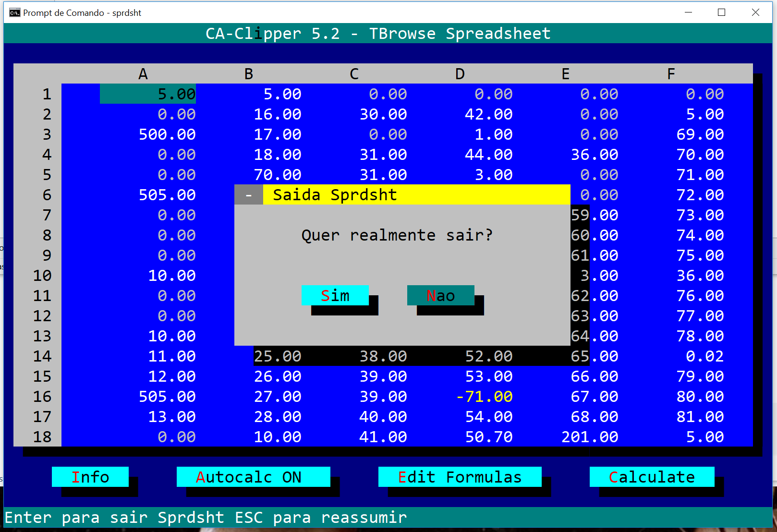This screenshot has height=532, width=777.
Task: Click cell B3 with value 17.00
Action: pos(278,134)
